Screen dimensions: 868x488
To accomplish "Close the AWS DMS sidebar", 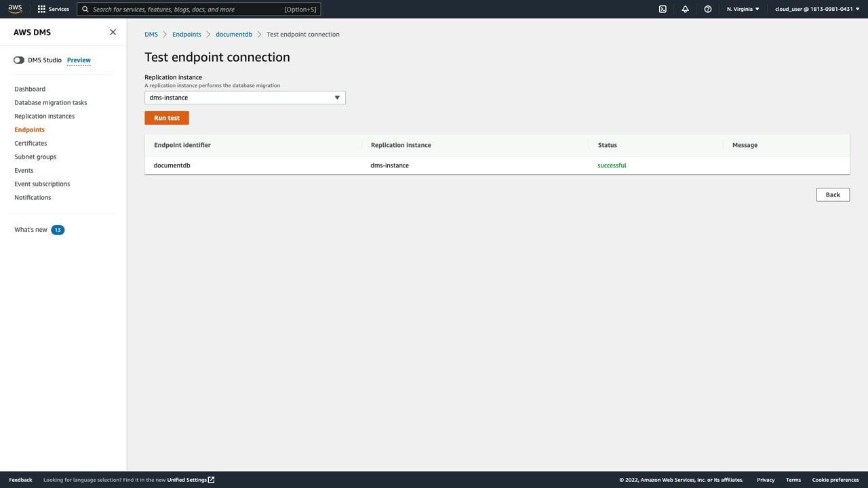I will click(x=113, y=32).
